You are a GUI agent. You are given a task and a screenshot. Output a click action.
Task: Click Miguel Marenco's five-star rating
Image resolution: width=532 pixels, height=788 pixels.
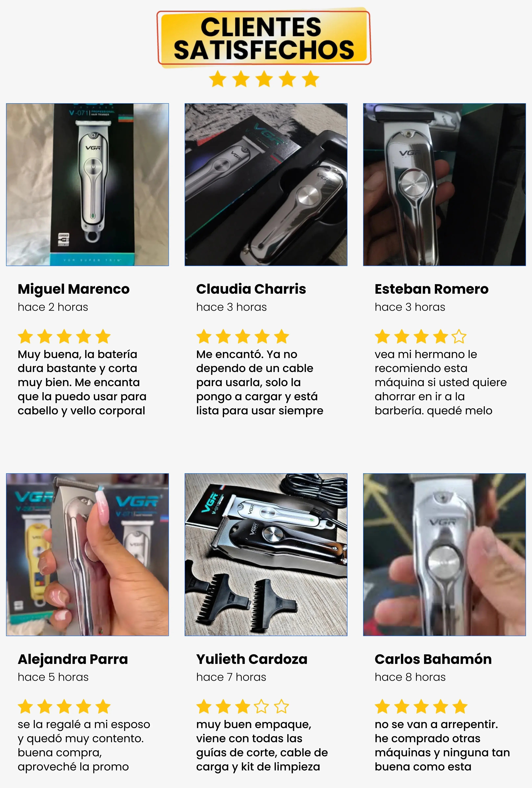[64, 337]
